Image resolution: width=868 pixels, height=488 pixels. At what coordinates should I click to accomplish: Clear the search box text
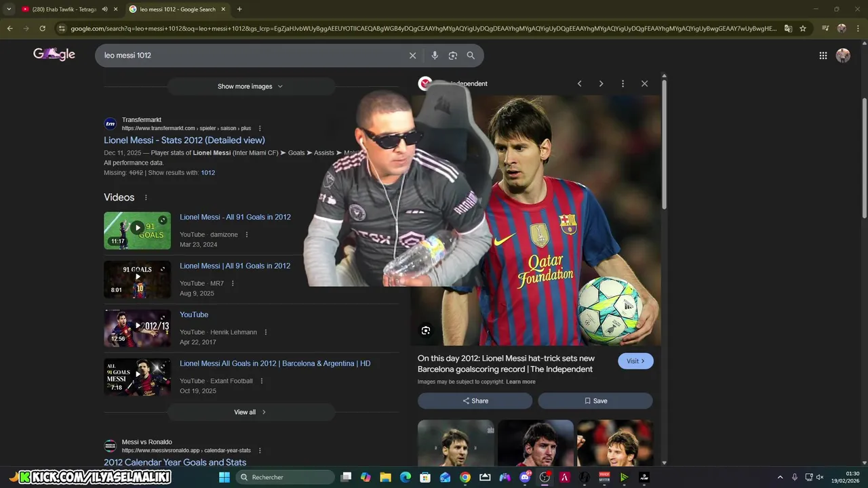(x=412, y=56)
